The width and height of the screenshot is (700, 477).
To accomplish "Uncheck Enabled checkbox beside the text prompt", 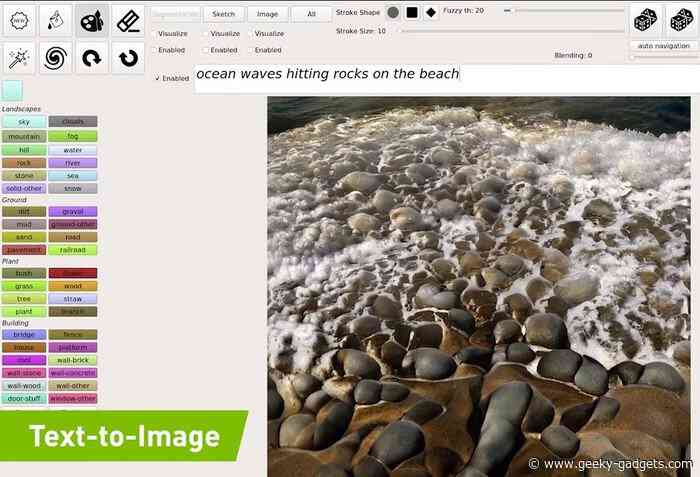I will [157, 78].
